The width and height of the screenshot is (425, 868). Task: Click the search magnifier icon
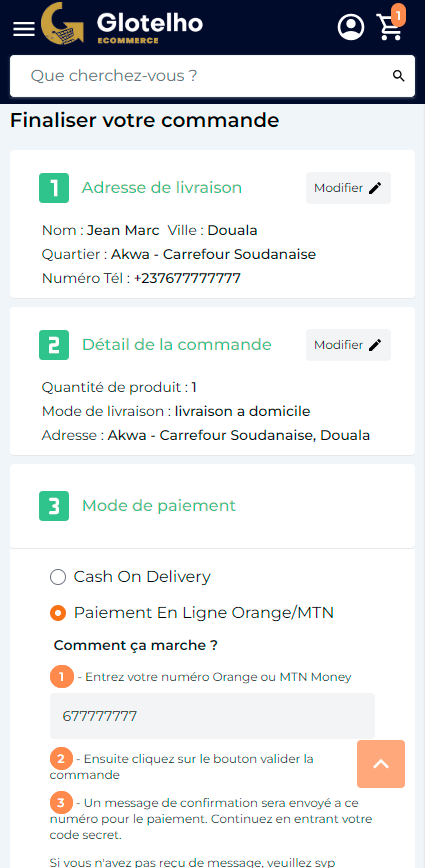(398, 76)
